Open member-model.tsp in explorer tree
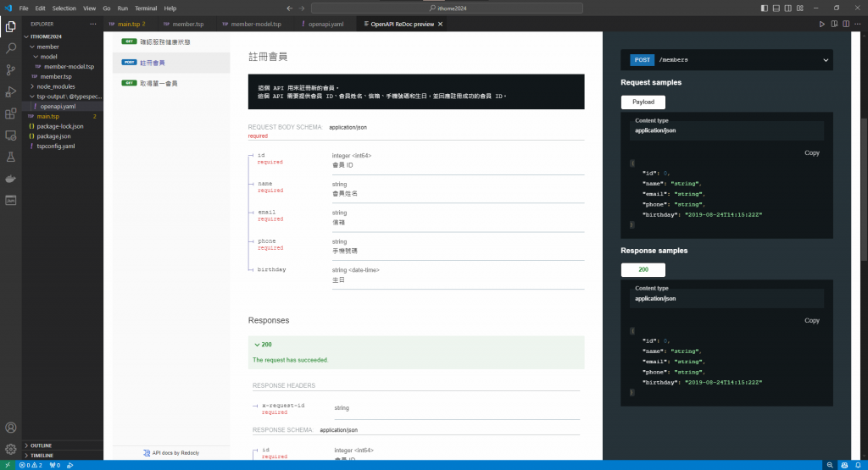 [x=69, y=66]
